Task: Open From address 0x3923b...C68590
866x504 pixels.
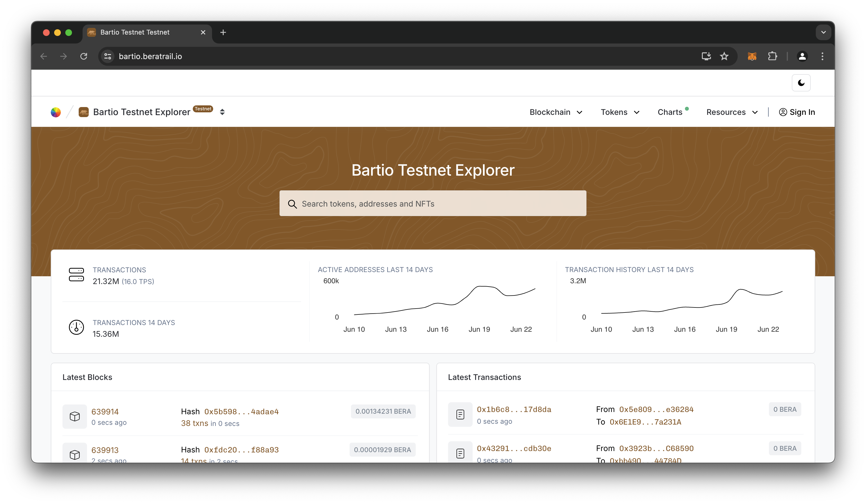Action: point(656,448)
